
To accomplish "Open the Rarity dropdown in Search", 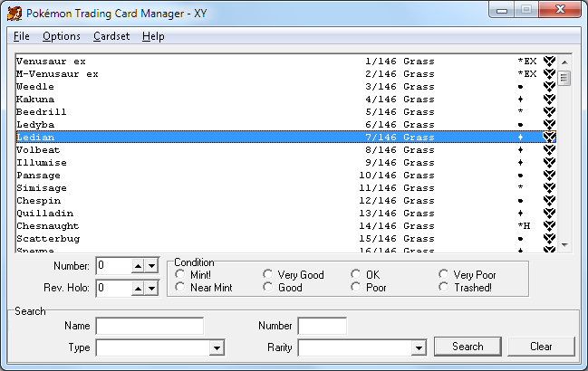I will [x=419, y=347].
